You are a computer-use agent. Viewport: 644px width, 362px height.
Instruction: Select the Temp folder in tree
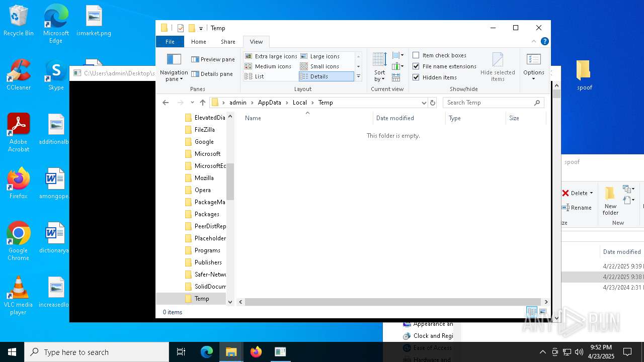[202, 299]
